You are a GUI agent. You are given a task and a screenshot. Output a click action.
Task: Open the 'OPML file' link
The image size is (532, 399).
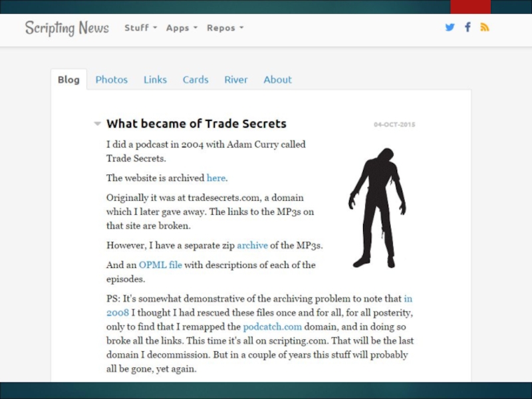point(160,265)
